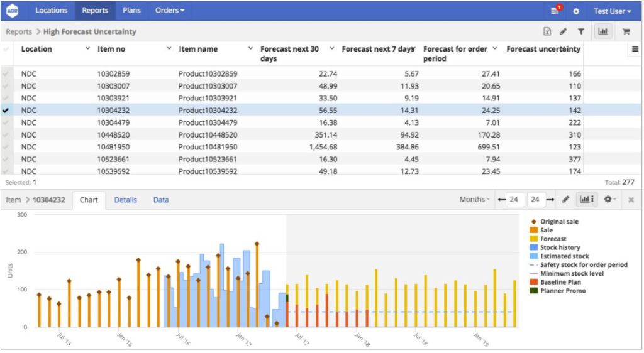Open the shopping cart icon

click(x=626, y=31)
